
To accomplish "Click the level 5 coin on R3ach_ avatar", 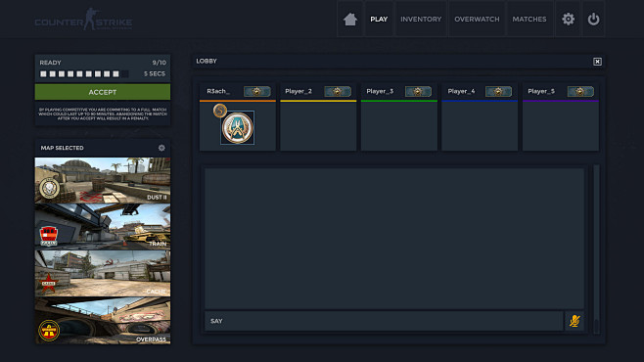I will click(220, 111).
